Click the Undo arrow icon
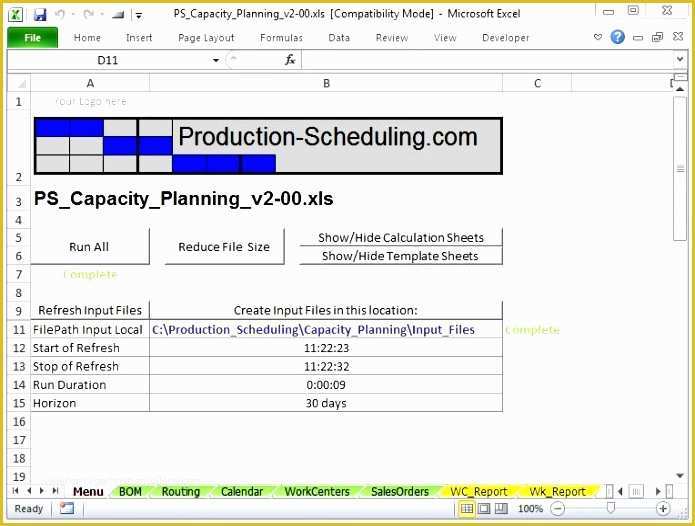Screen dimensions: 695x526 point(60,15)
